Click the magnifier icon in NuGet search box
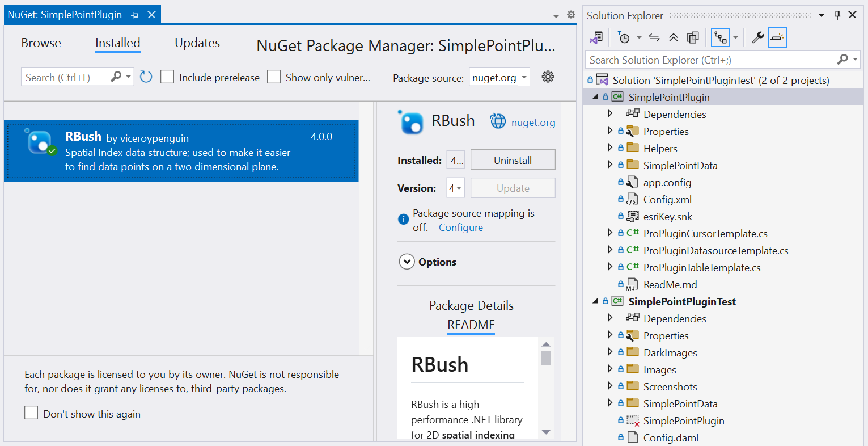The height and width of the screenshot is (446, 868). (x=116, y=77)
